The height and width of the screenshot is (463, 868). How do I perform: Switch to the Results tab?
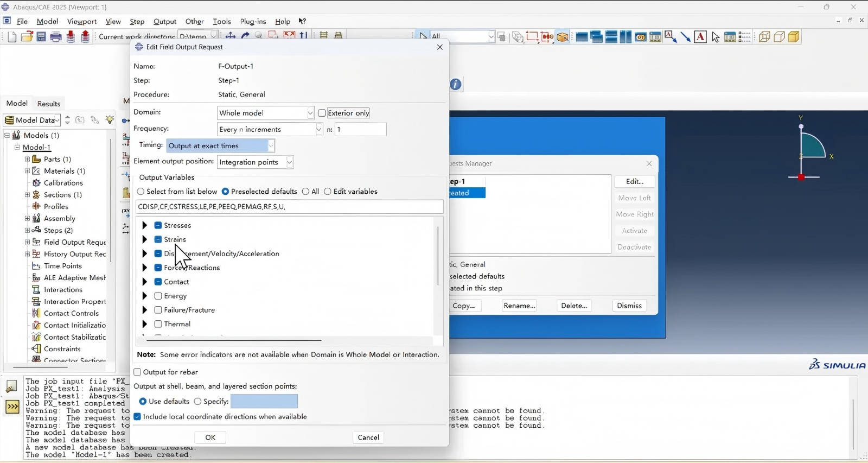click(49, 104)
